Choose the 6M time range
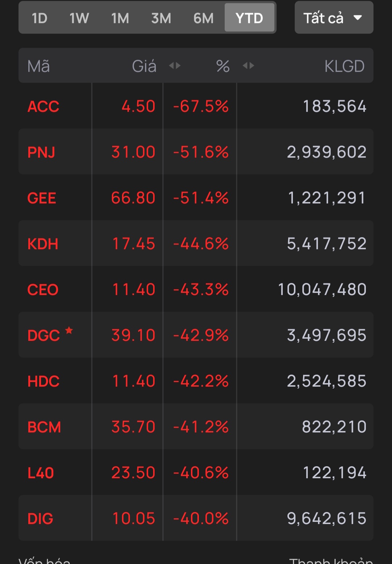The width and height of the screenshot is (392, 564). tap(203, 18)
